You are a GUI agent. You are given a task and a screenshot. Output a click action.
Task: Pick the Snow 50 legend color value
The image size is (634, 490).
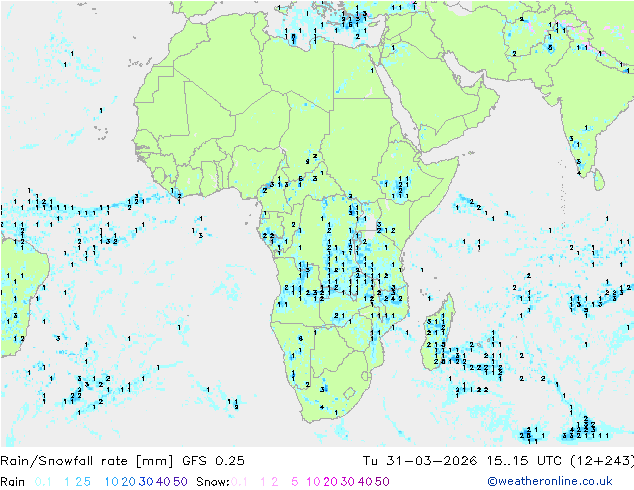[382, 482]
